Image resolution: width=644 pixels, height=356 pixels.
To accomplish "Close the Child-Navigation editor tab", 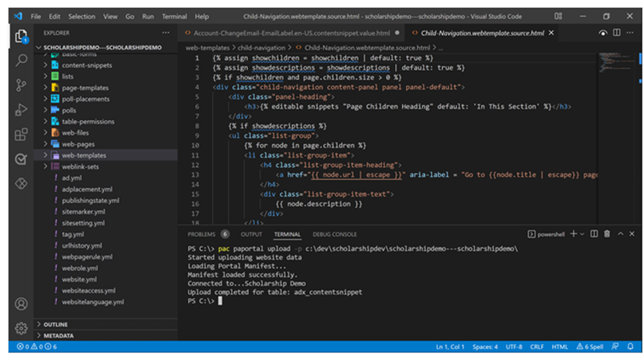I will click(551, 33).
